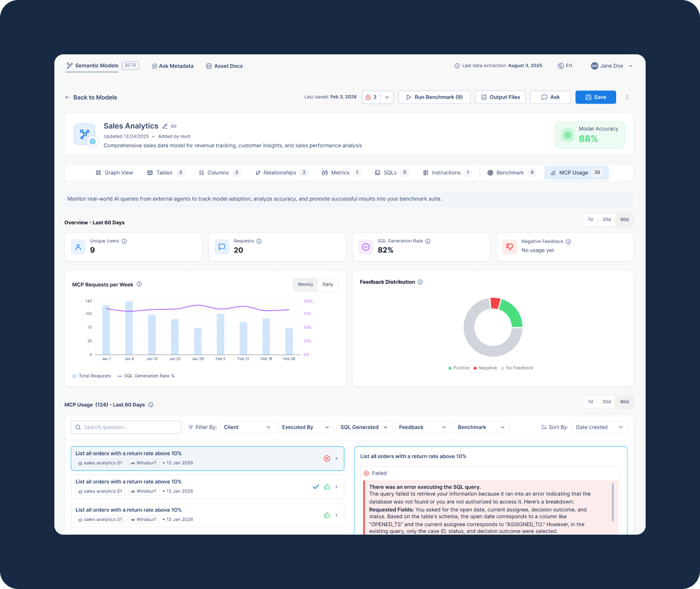
Task: Click the blue checkmark icon in the query list
Action: [x=316, y=486]
